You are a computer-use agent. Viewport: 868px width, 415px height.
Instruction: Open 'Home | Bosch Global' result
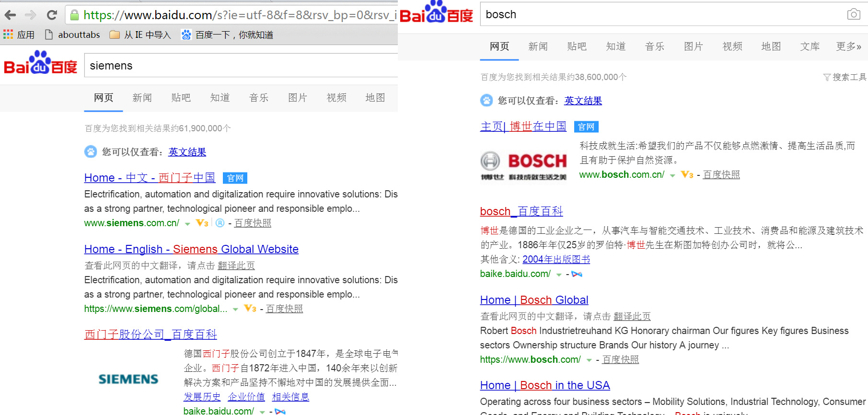(534, 300)
